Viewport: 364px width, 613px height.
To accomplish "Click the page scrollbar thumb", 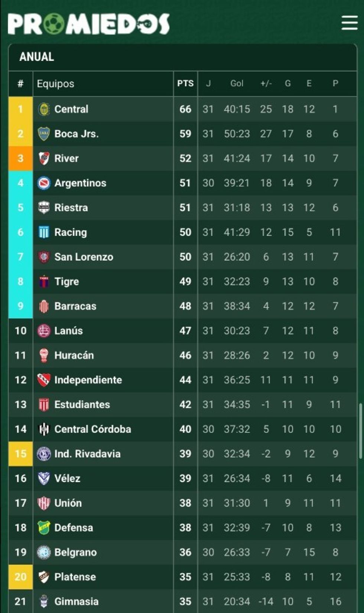I will coord(360,431).
